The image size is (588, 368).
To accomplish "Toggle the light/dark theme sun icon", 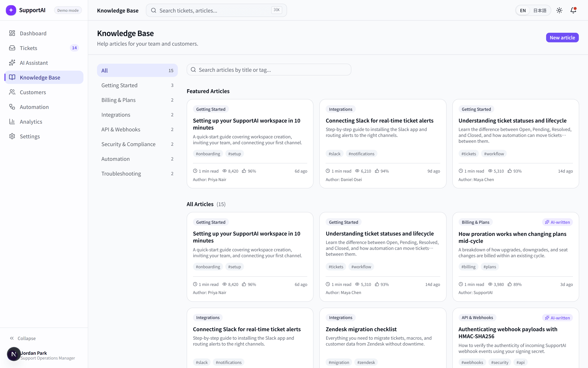I will coord(559,10).
